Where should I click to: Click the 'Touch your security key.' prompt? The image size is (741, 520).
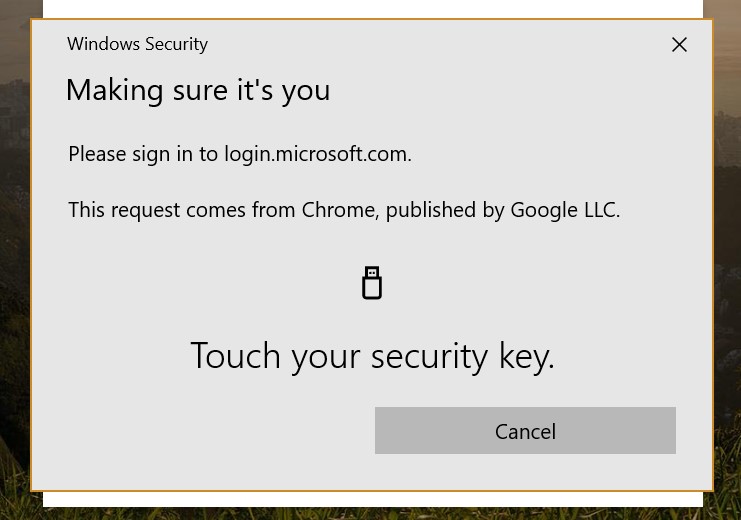point(372,356)
